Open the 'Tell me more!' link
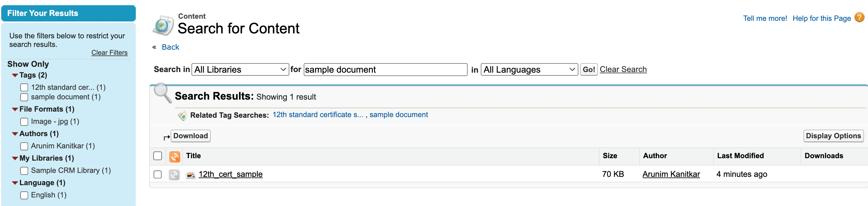Image resolution: width=868 pixels, height=206 pixels. pyautogui.click(x=765, y=18)
